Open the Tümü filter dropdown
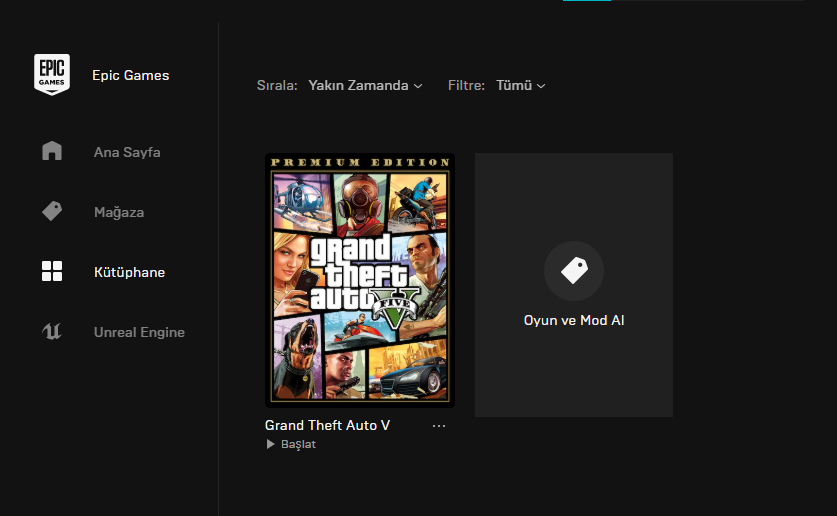Viewport: 837px width, 516px height. click(520, 85)
